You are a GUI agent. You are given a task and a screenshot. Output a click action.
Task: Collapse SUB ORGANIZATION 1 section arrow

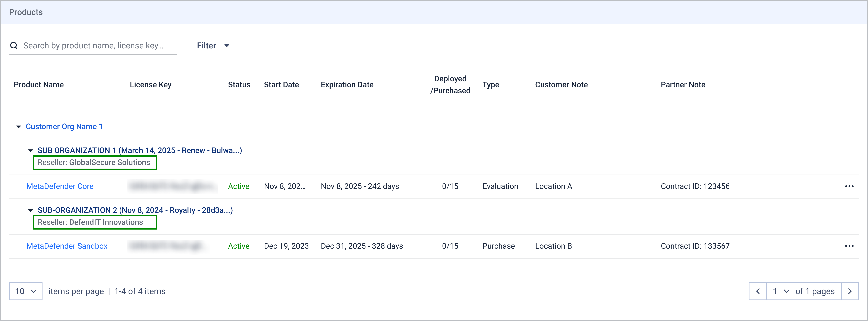(30, 151)
